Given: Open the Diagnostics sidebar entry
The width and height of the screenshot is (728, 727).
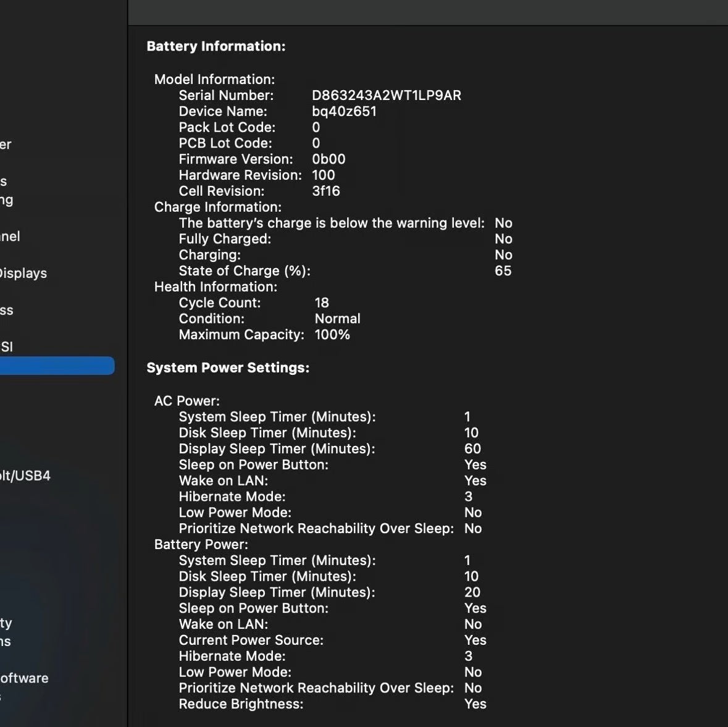Looking at the screenshot, I should coord(4,181).
